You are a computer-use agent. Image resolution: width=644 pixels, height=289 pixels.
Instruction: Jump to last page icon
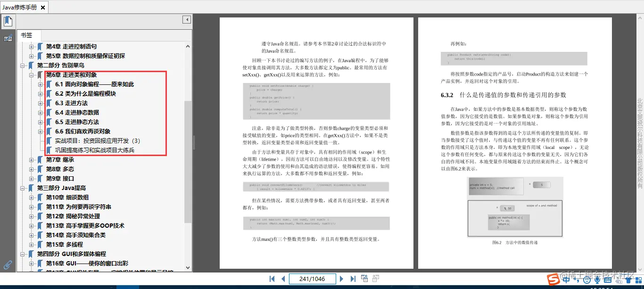point(353,278)
